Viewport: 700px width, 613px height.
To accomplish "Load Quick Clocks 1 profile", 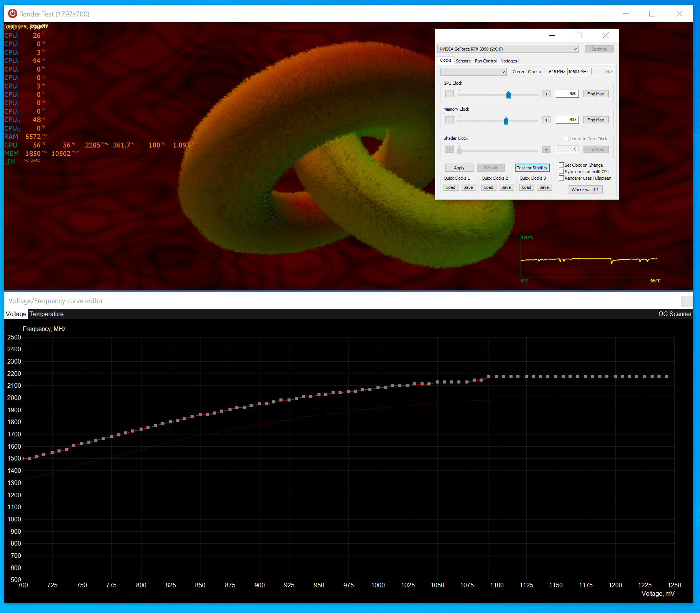I will (x=451, y=187).
